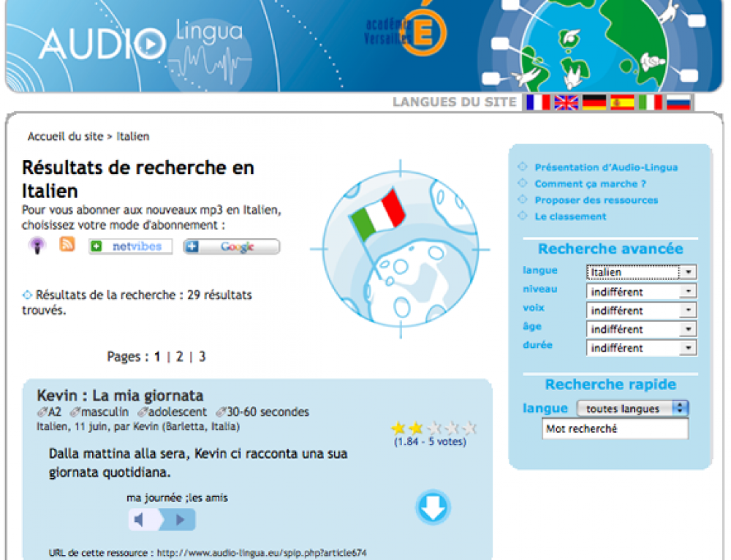Choose the German flag site language
The height and width of the screenshot is (560, 731).
pyautogui.click(x=594, y=102)
